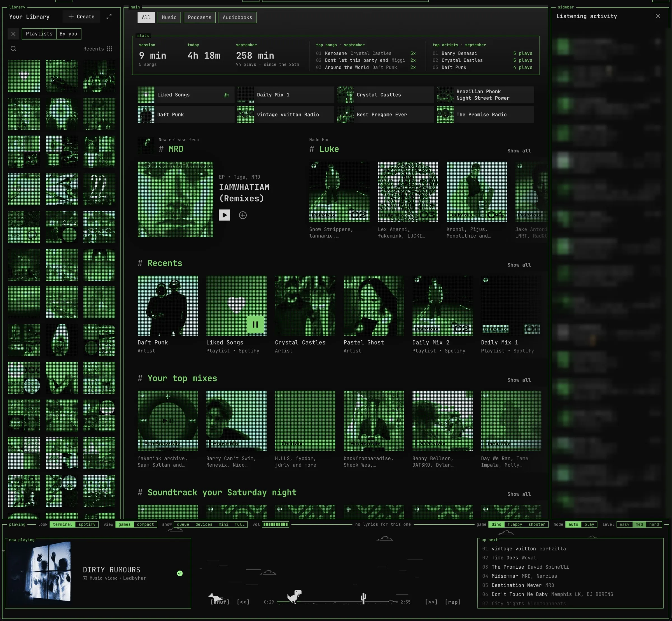672x621 pixels.
Task: Select the Podcasts filter tab
Action: click(x=199, y=17)
